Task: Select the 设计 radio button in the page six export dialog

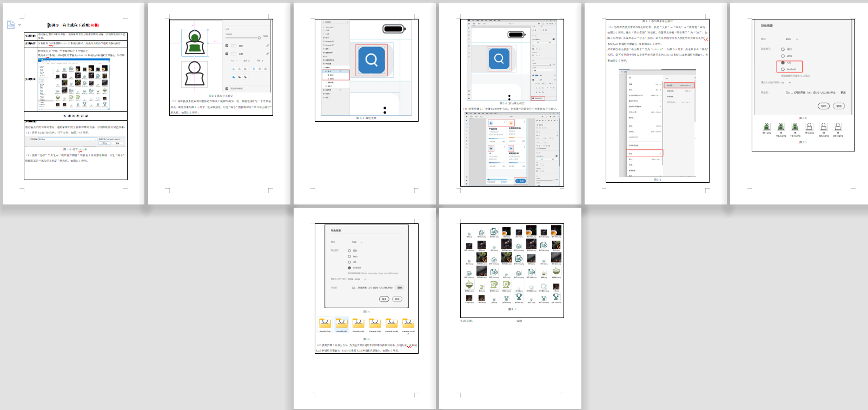Action: pyautogui.click(x=783, y=49)
